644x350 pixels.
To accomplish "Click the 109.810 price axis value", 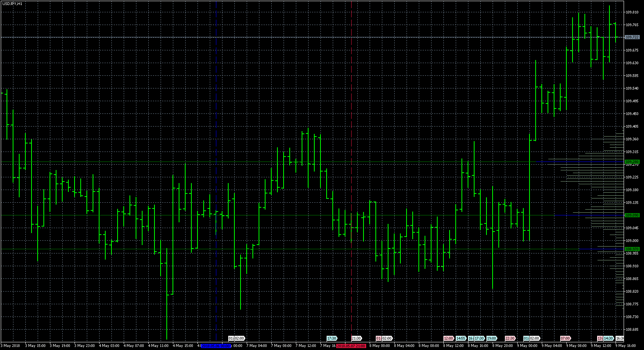I will 632,12.
